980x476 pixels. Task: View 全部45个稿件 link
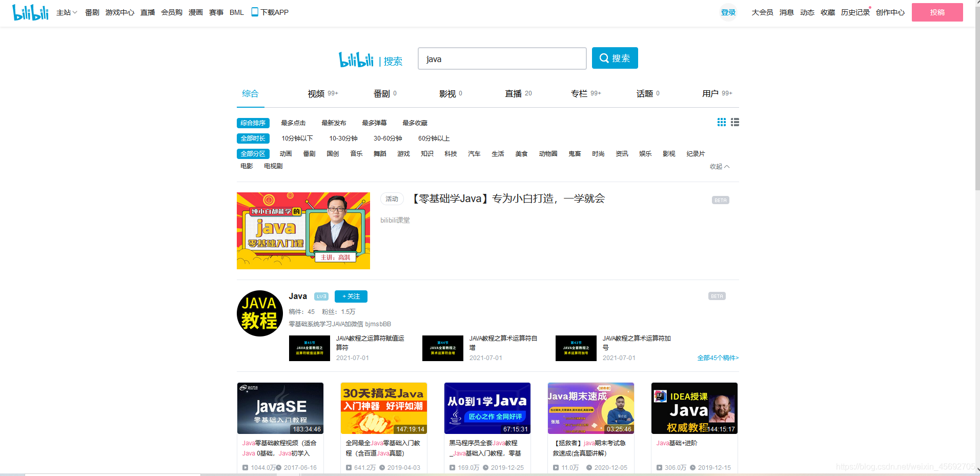point(718,358)
